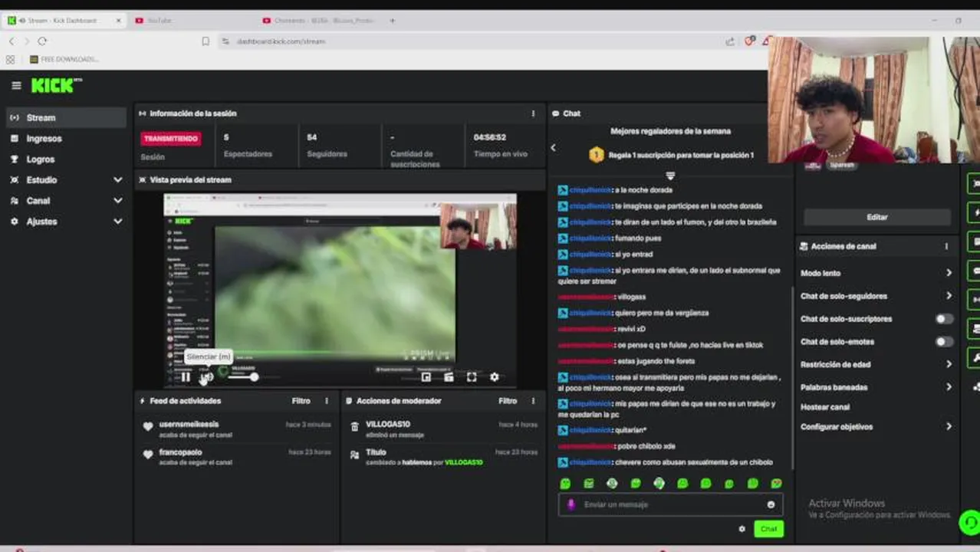This screenshot has height=552, width=980.
Task: Mute the stream preview with the speaker icon
Action: 206,376
